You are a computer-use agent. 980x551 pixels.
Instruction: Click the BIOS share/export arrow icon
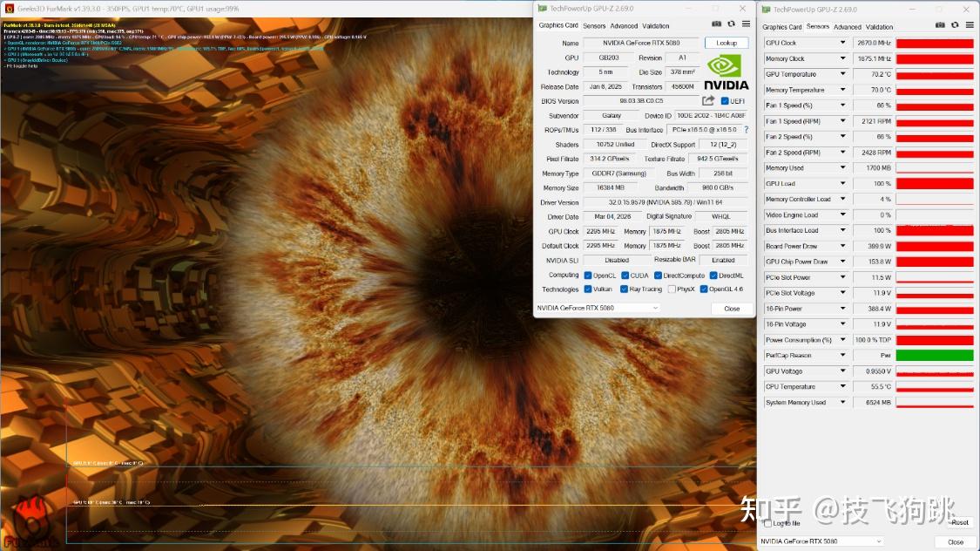[707, 100]
